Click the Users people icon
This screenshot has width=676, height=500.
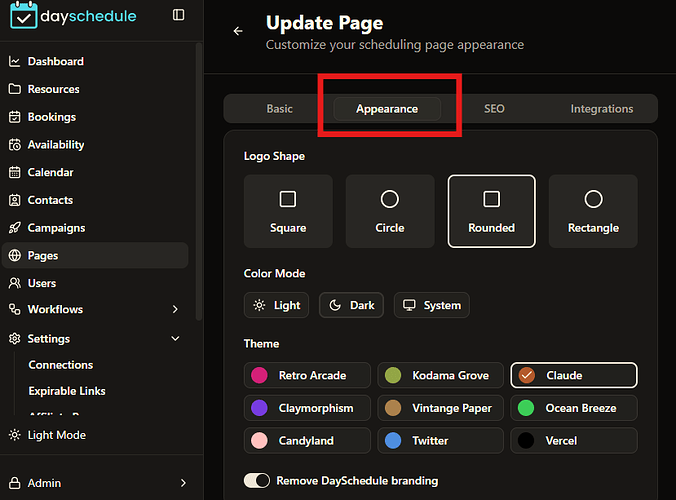coord(15,283)
